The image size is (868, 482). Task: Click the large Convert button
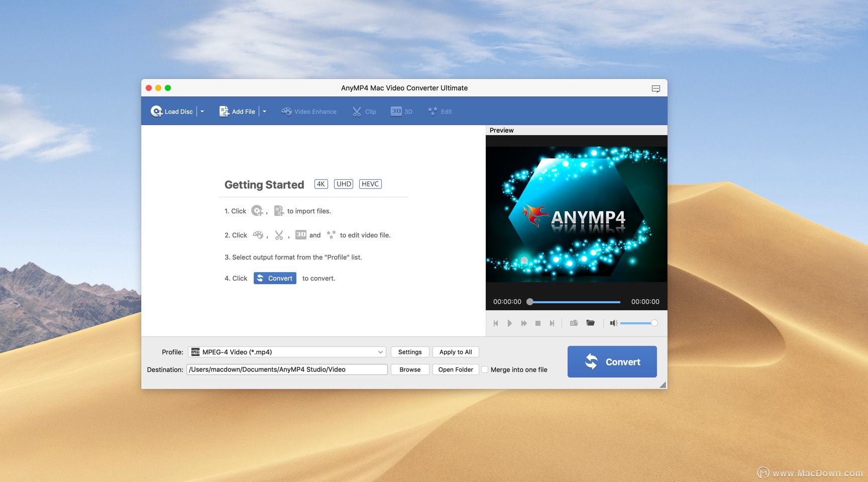coord(612,361)
